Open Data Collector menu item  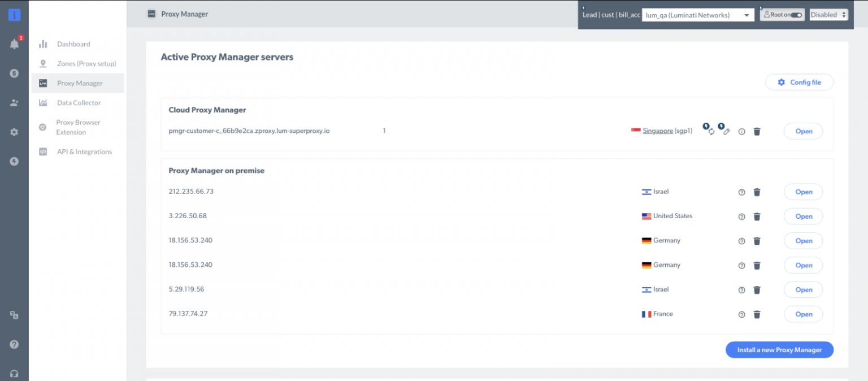pos(79,103)
